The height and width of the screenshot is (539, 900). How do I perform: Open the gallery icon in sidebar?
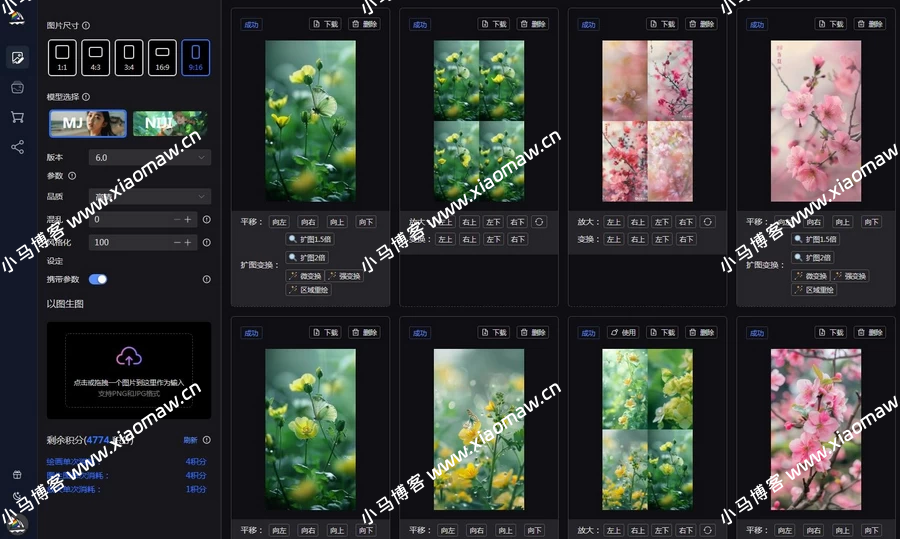tap(17, 88)
